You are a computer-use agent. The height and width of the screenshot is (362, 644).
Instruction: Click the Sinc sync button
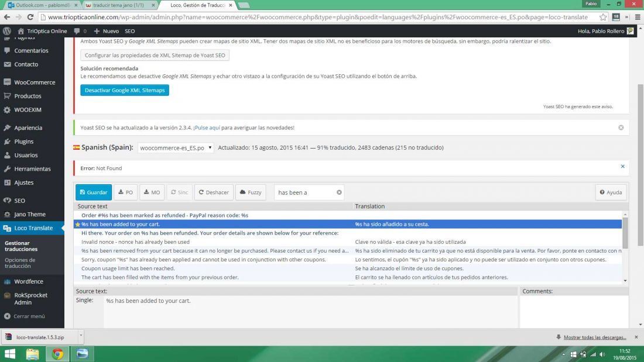180,192
